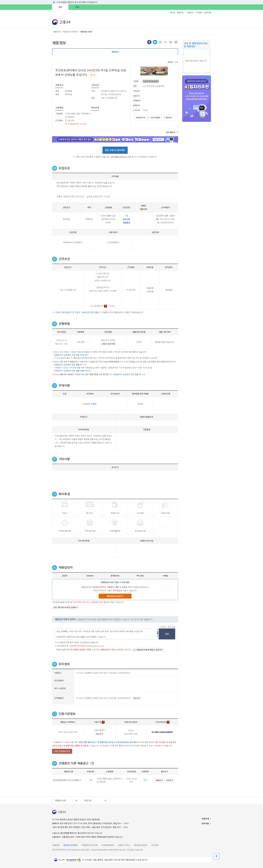
Task: Open 관련 개인정보보호법 상세보기
Action: click(x=65, y=607)
